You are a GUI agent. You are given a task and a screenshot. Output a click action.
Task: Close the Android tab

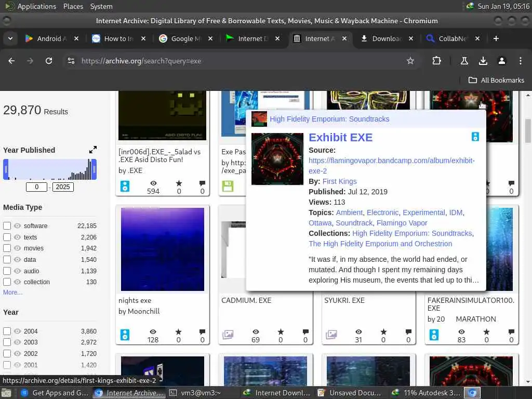tap(76, 38)
